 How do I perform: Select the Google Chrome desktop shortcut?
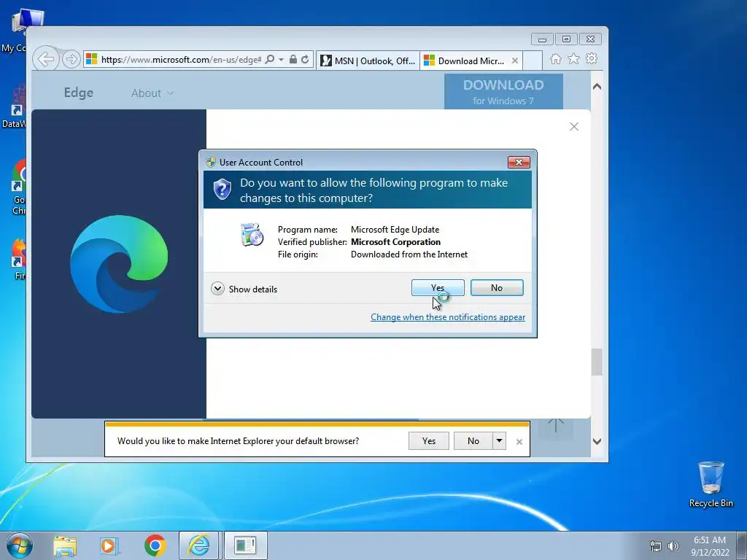click(19, 187)
